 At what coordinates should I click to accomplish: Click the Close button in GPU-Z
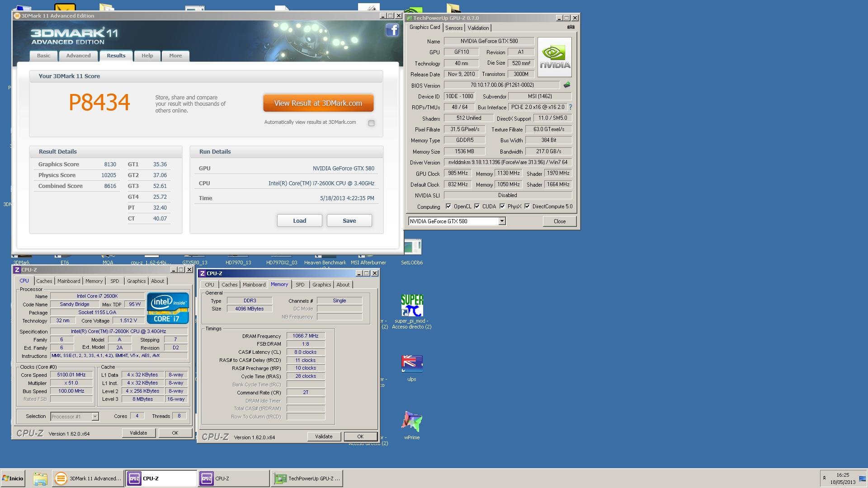click(x=560, y=221)
